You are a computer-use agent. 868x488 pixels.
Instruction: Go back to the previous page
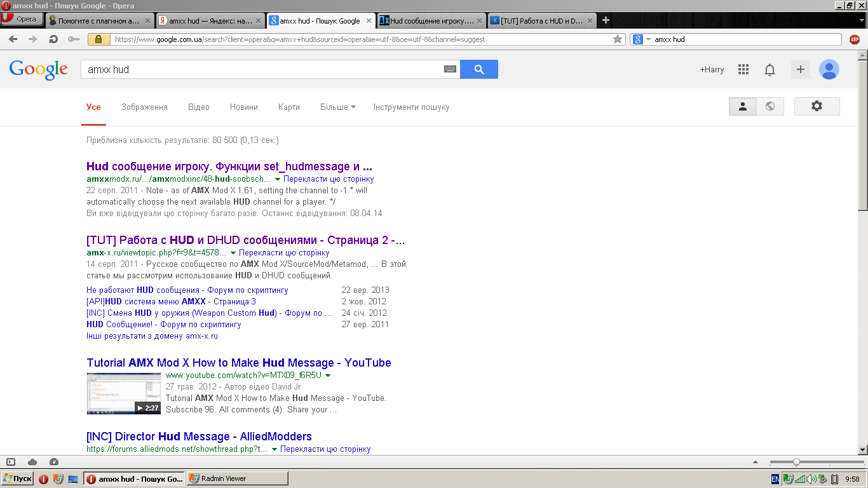pos(13,39)
